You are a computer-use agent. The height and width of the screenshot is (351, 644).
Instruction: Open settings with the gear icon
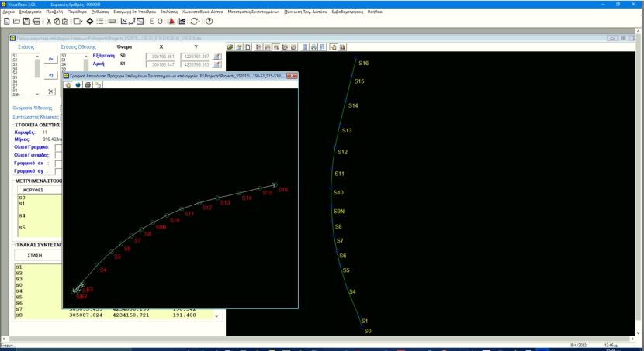90,21
